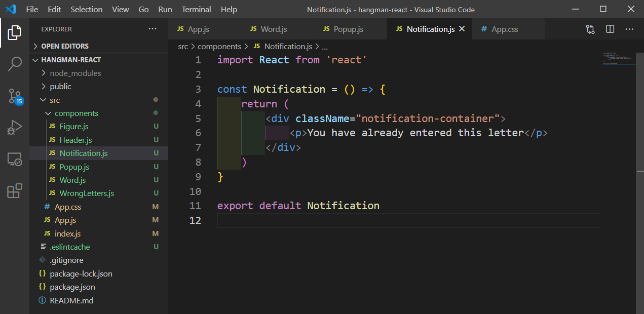Image resolution: width=644 pixels, height=314 pixels.
Task: Open Figure.js in the file tree
Action: click(99, 127)
